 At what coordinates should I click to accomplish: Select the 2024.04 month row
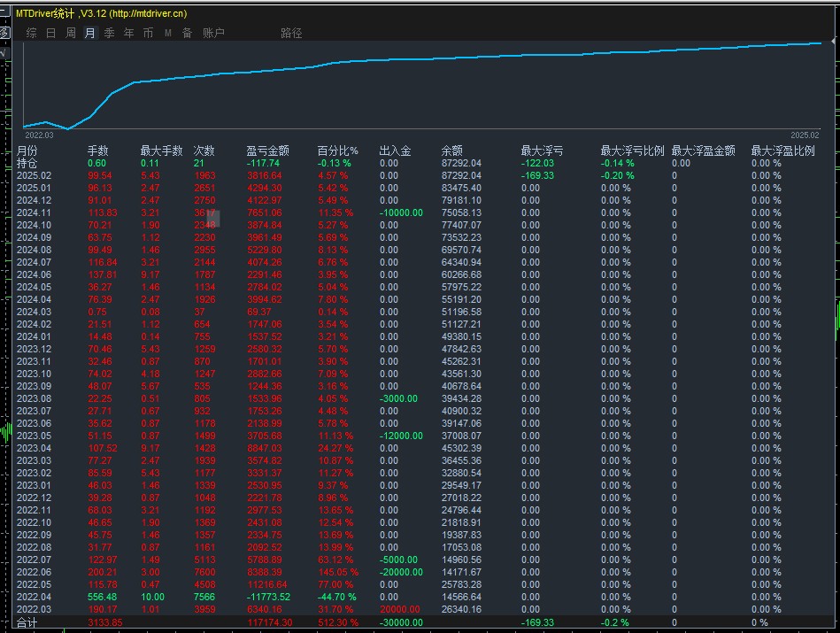click(35, 299)
